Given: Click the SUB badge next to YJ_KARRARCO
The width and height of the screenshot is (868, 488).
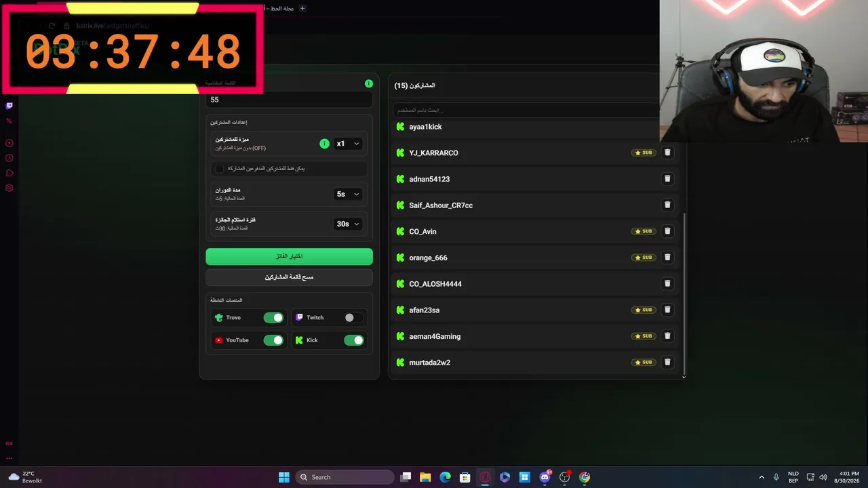Looking at the screenshot, I should pos(644,152).
